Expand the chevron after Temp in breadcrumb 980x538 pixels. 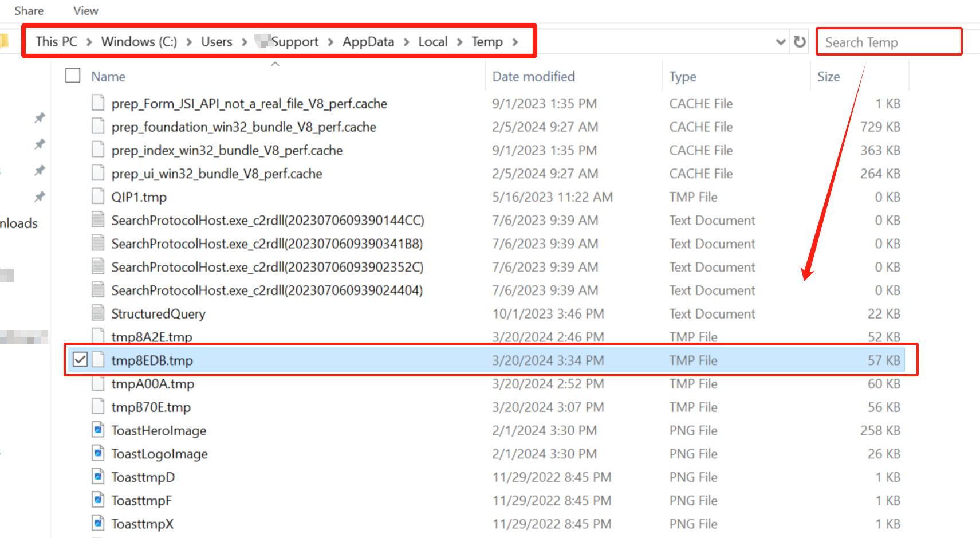click(515, 42)
